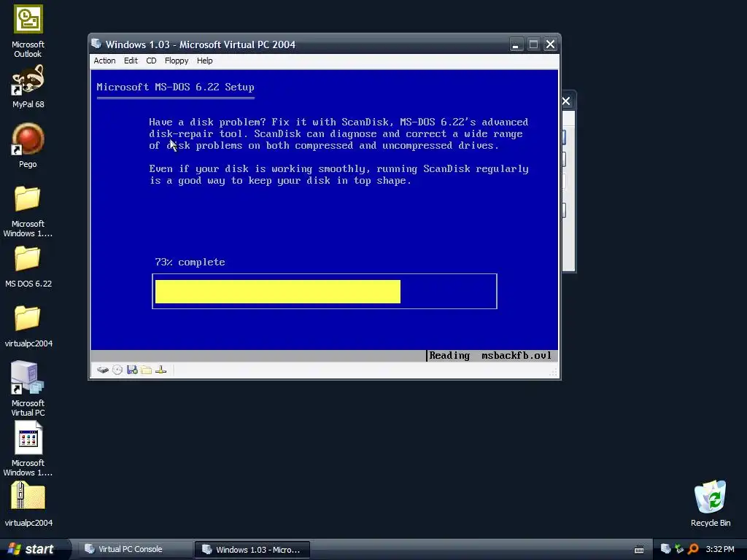Click the orange magnifier tray icon

pos(693,549)
